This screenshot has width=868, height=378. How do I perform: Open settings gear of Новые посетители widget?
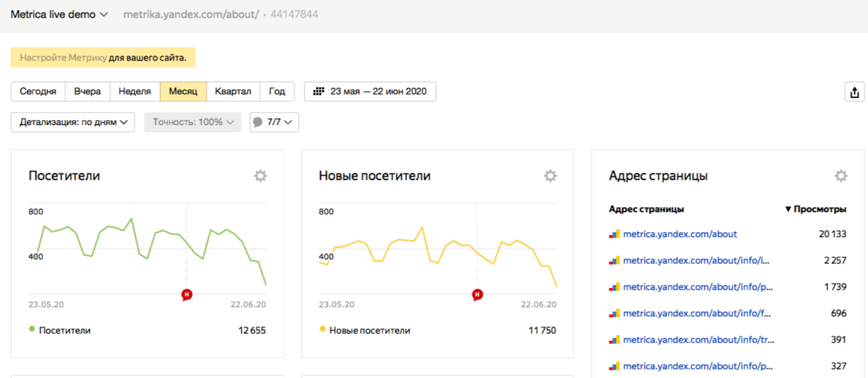click(550, 176)
